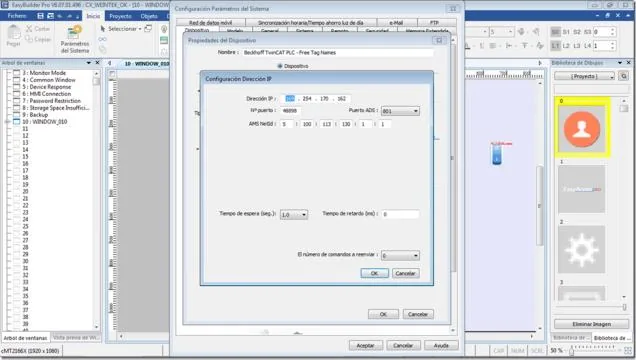The image size is (636, 360).
Task: Close the Biblioteca de Dibujos panel
Action: coord(629,63)
